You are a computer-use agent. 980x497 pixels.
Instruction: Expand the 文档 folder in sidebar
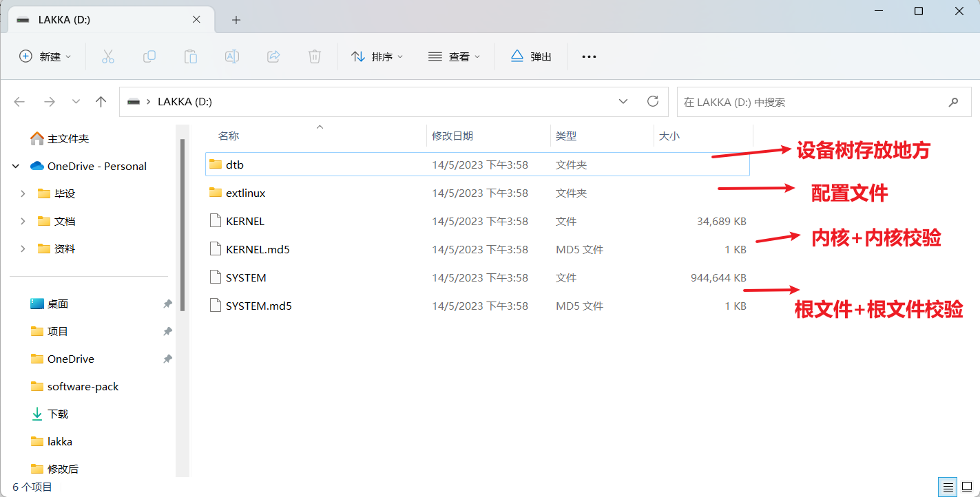coord(23,221)
